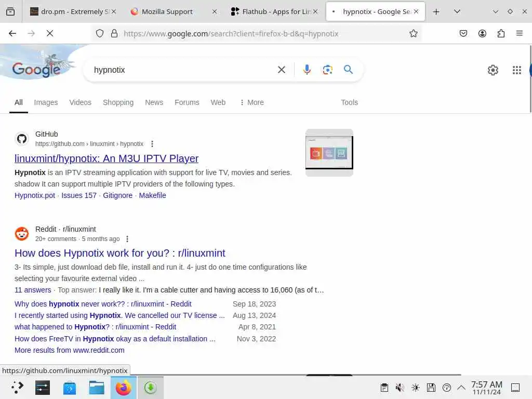This screenshot has width=532, height=399.
Task: Open the Discover software center taskbar icon
Action: pos(69,388)
